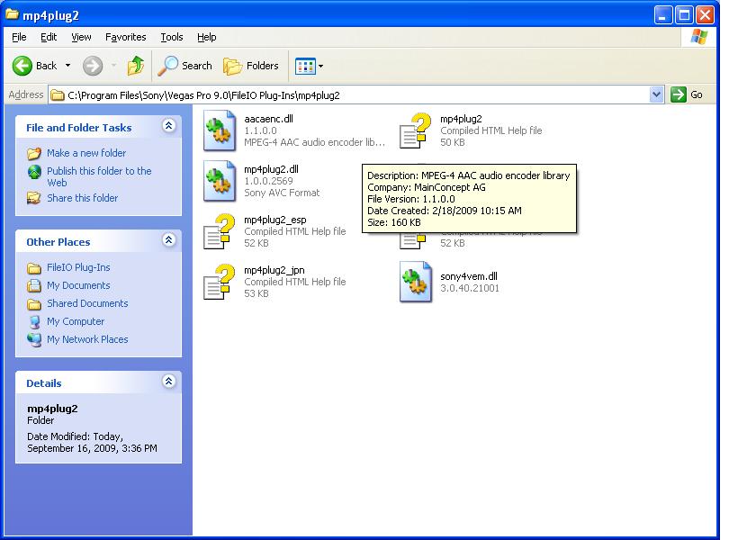Open the Back history dropdown arrow
The image size is (756, 540).
(x=68, y=66)
